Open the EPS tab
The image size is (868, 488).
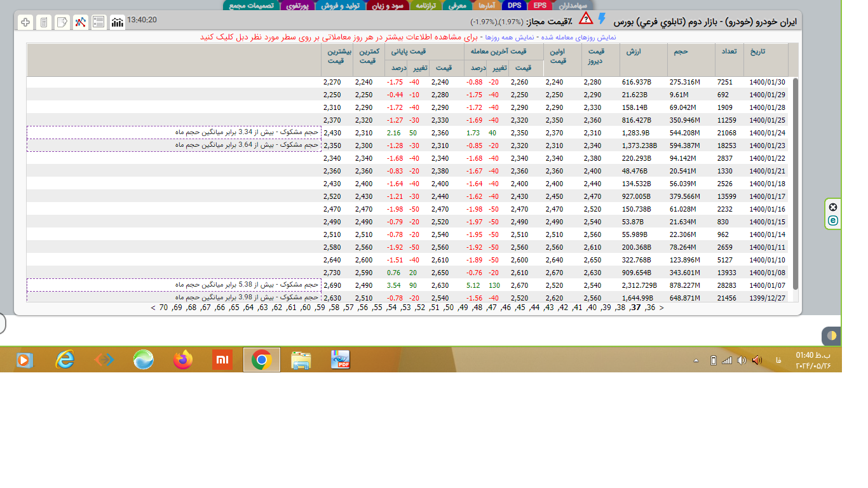pyautogui.click(x=540, y=5)
